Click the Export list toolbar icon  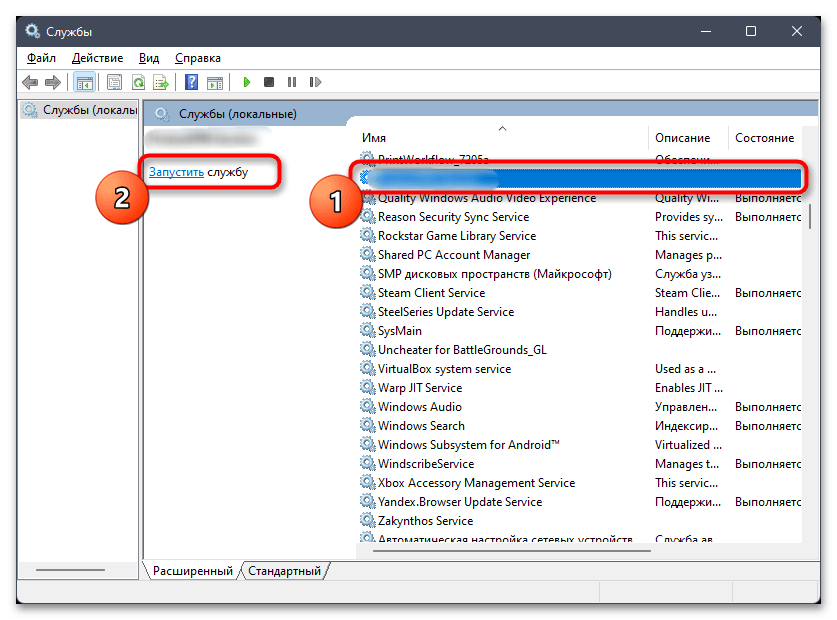pos(160,82)
